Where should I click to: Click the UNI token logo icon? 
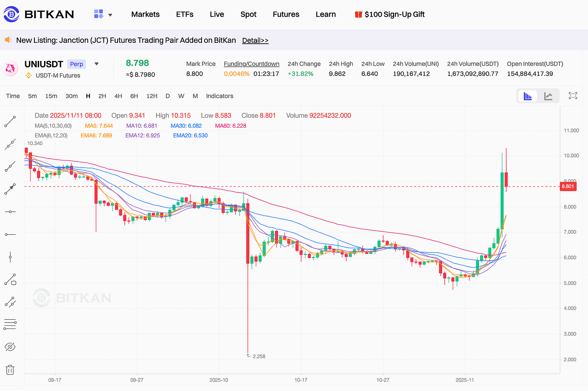pos(10,68)
